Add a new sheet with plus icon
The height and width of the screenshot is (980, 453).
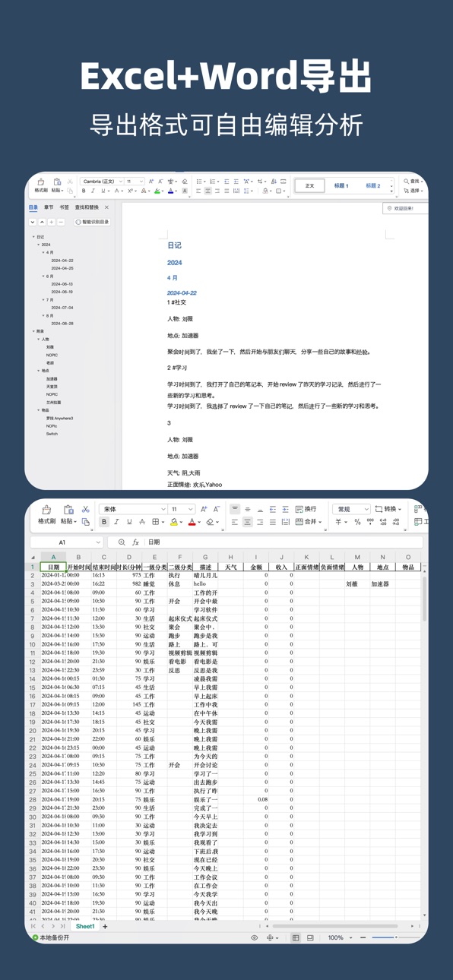(x=105, y=926)
